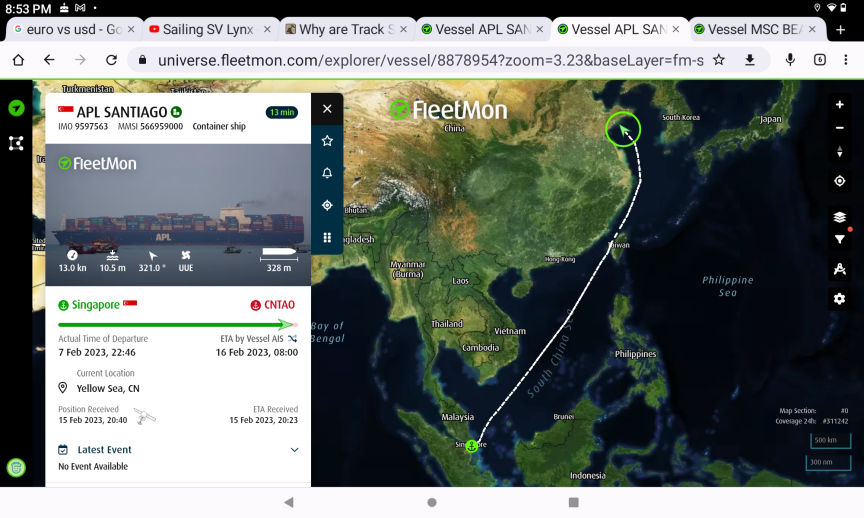Click the Singapore departure port link
The image size is (864, 518).
click(x=96, y=304)
